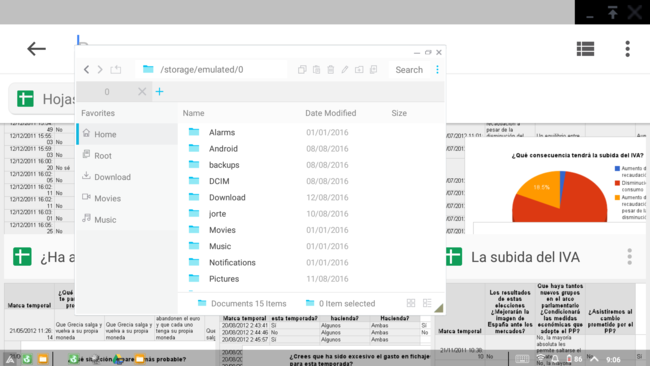Click the rename pencil icon
Image resolution: width=650 pixels, height=366 pixels.
(344, 70)
